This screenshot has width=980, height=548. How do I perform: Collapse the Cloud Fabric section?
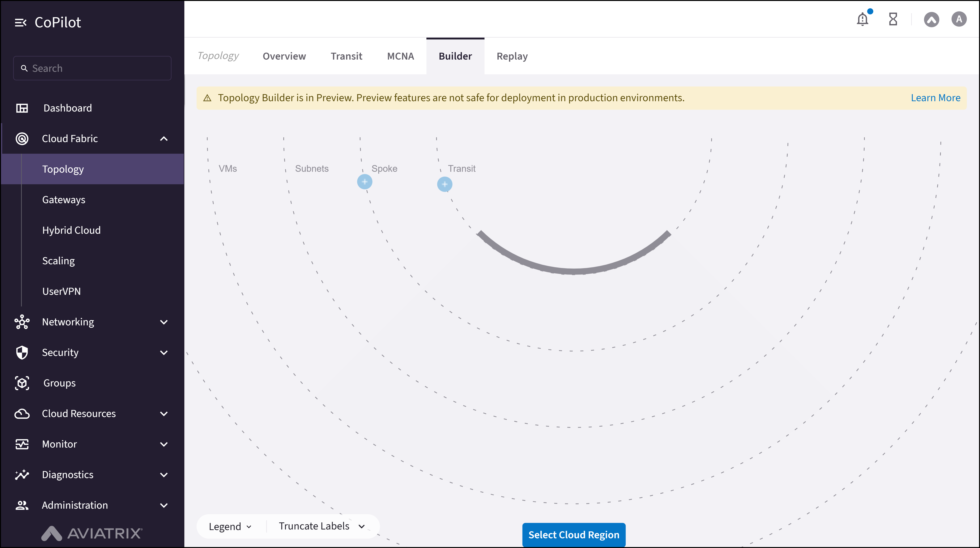[x=164, y=139]
